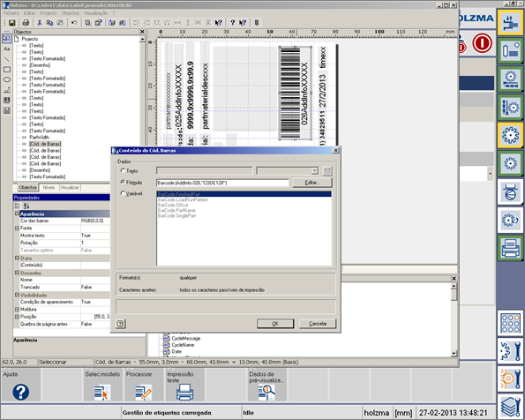Select the PartWidth tree item
This screenshot has height=420, width=525.
39,138
